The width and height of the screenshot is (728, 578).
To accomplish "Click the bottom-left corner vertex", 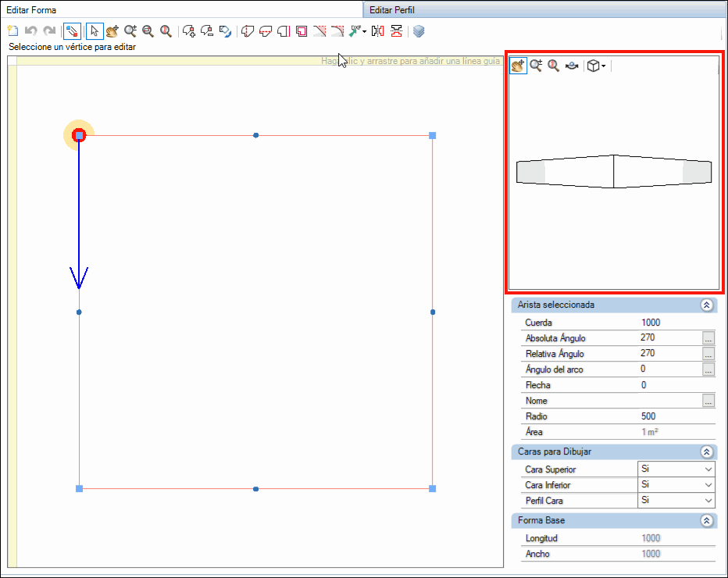I will (x=79, y=488).
